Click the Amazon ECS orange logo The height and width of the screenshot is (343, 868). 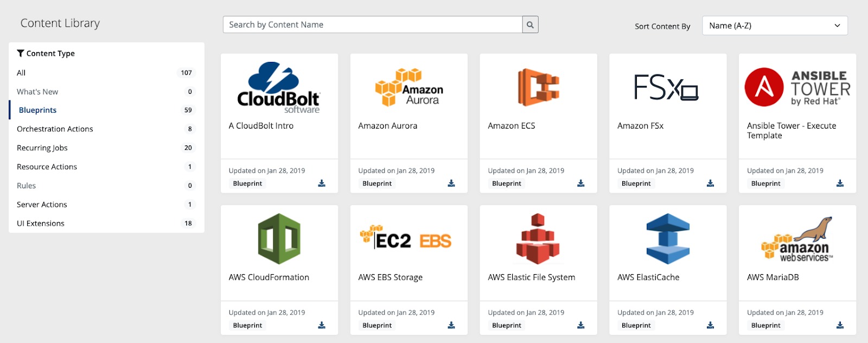point(538,87)
